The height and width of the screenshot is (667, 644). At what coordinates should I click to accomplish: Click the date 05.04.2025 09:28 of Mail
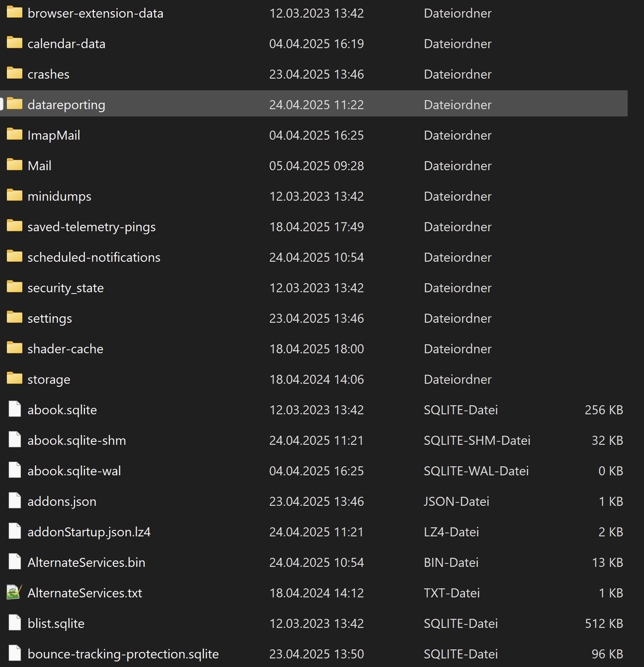317,166
